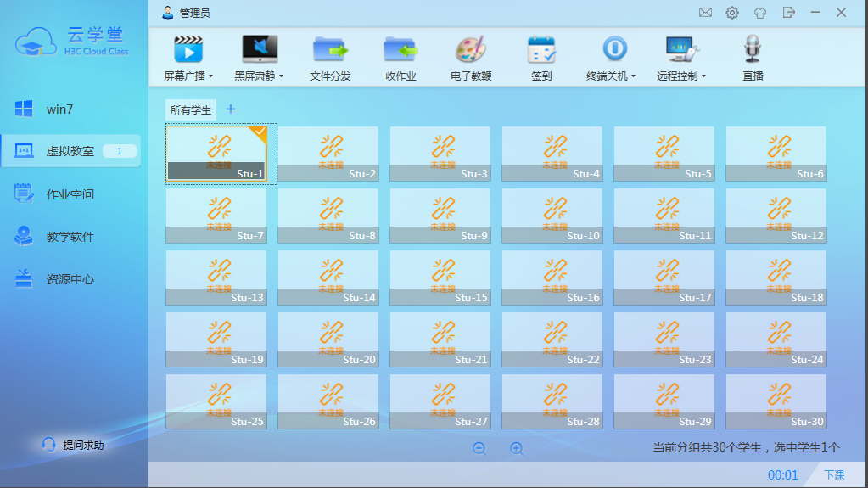
Task: Select student Stu-2 thumbnail
Action: [x=328, y=154]
